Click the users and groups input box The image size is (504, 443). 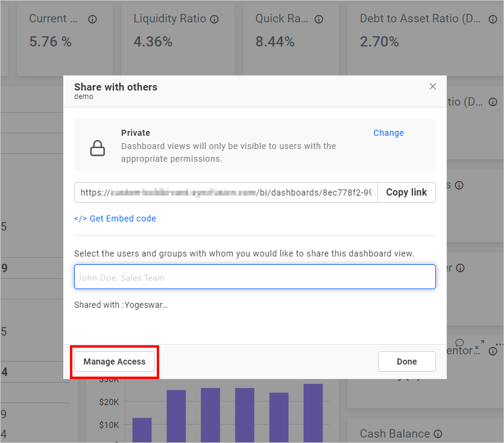tap(254, 276)
